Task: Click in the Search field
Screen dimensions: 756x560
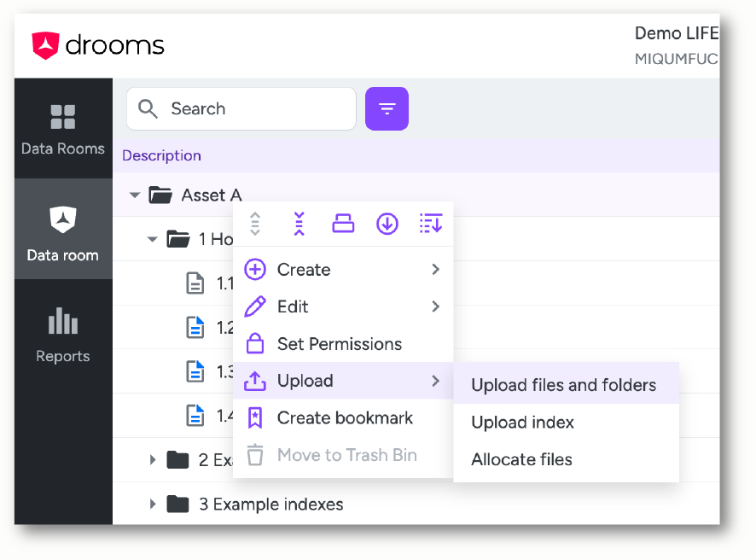Action: point(241,108)
